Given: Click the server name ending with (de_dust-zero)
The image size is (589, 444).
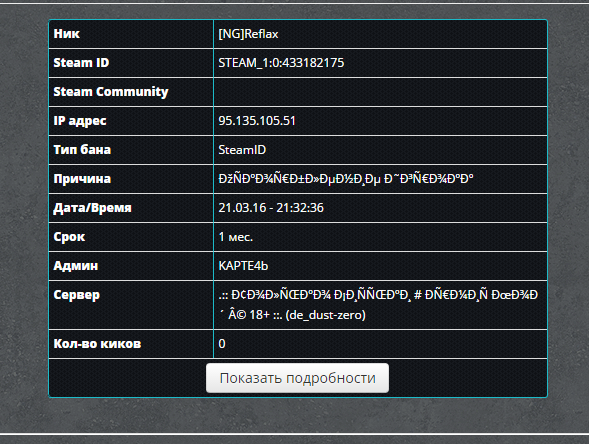Looking at the screenshot, I should point(378,305).
